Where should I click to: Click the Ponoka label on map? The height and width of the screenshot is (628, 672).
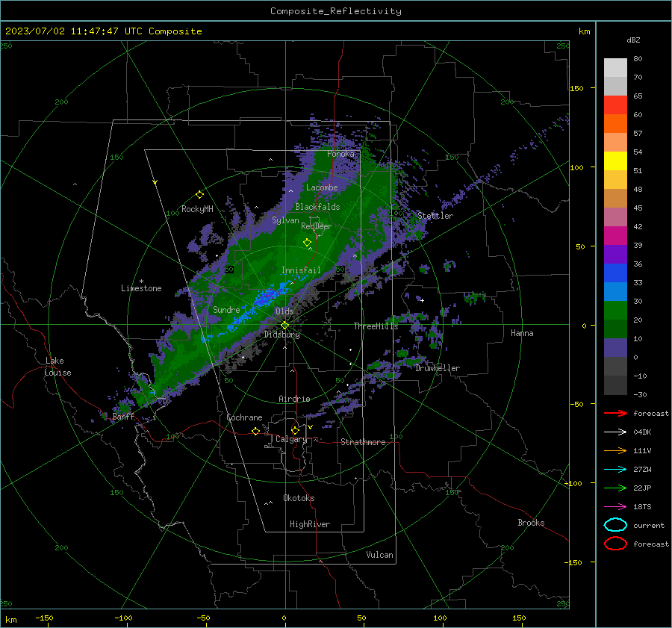pos(340,154)
